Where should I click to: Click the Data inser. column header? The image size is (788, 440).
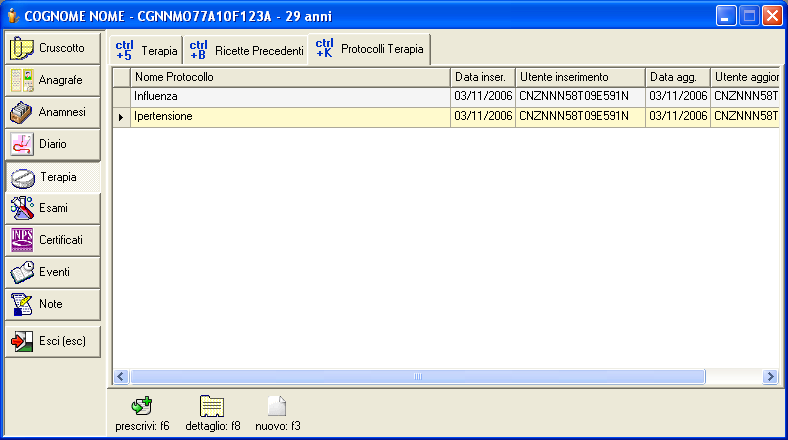coord(482,77)
